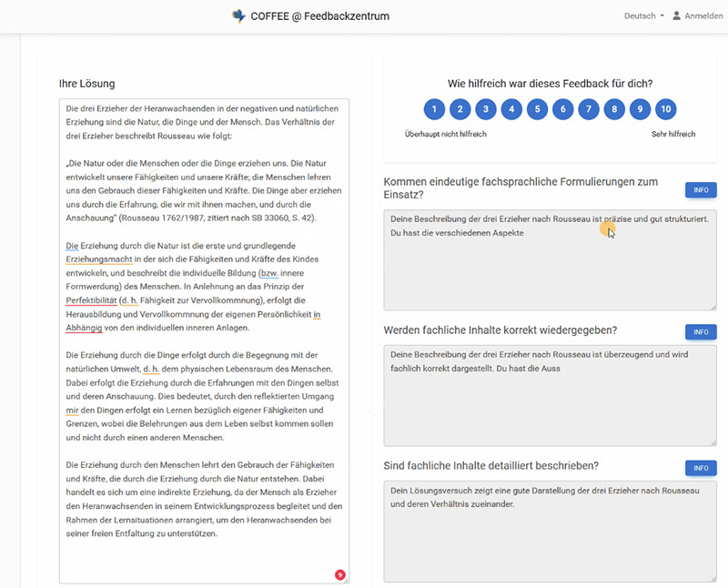Click the fachsprachliche Formulierungen feedback text box
The height and width of the screenshot is (588, 728).
[x=550, y=260]
